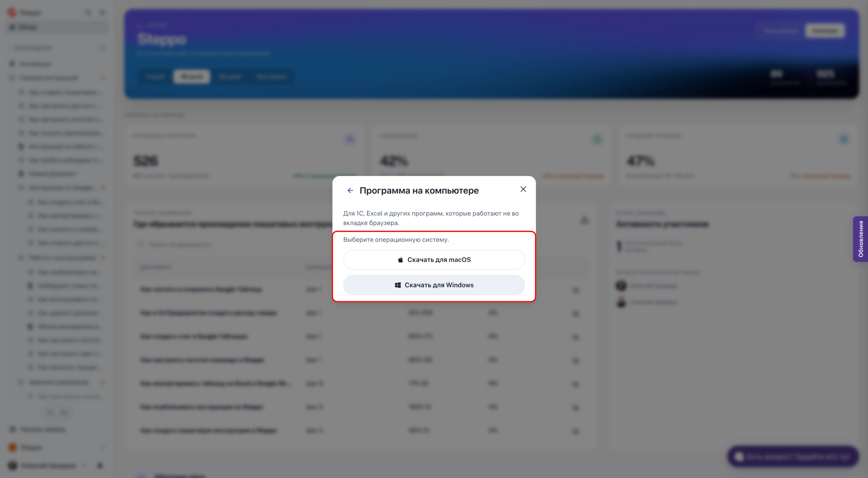This screenshot has width=868, height=478.
Task: Download the program via 'Скачать для Windows'
Action: pyautogui.click(x=434, y=285)
